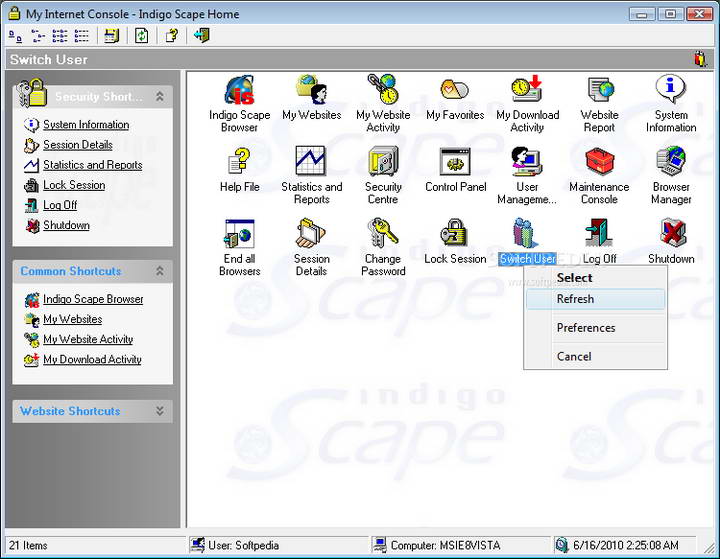
Task: Click the green refresh toolbar button
Action: click(142, 35)
